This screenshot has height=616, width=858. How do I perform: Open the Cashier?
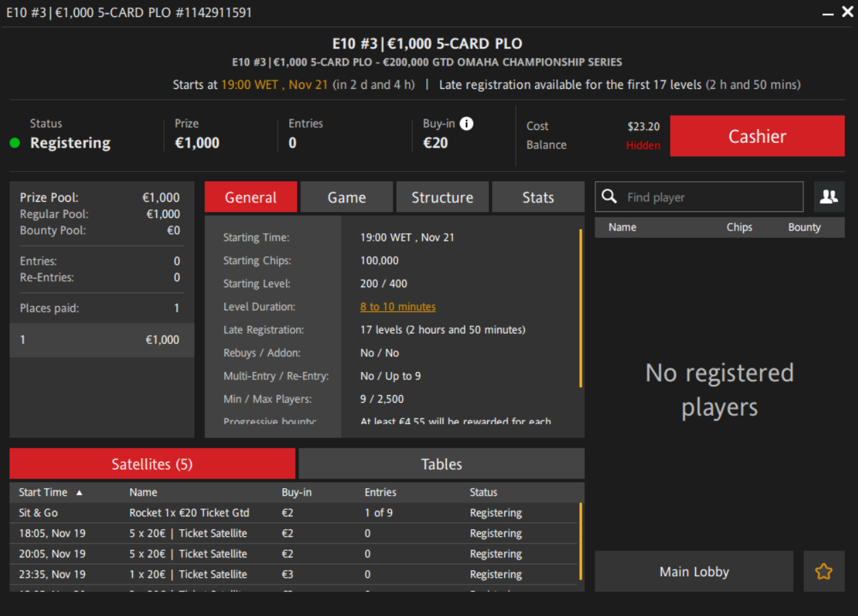coord(757,136)
